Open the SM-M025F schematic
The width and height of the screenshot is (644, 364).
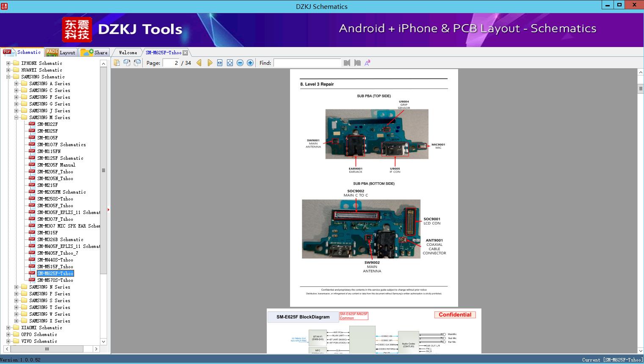coord(47,131)
